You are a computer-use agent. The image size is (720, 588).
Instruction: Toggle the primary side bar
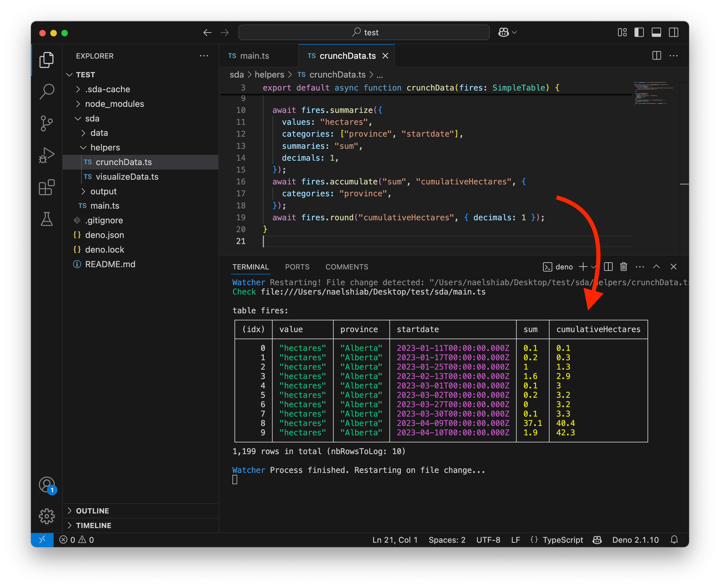[639, 33]
